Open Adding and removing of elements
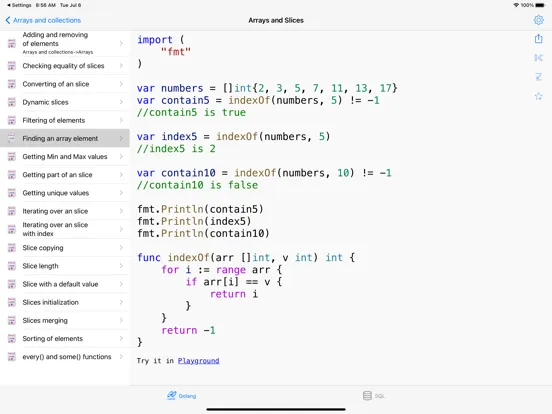The image size is (552, 414). [x=65, y=43]
